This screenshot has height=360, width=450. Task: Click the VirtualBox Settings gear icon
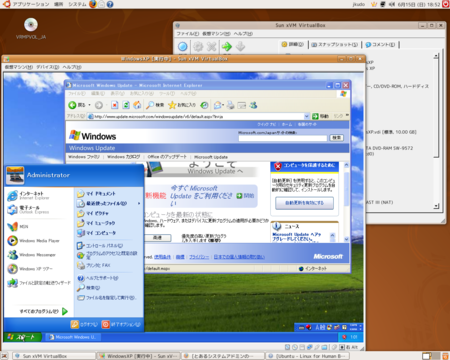click(x=198, y=47)
